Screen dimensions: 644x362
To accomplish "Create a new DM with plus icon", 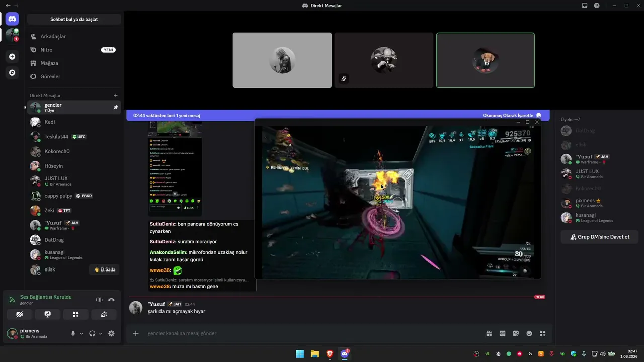I will pos(116,95).
